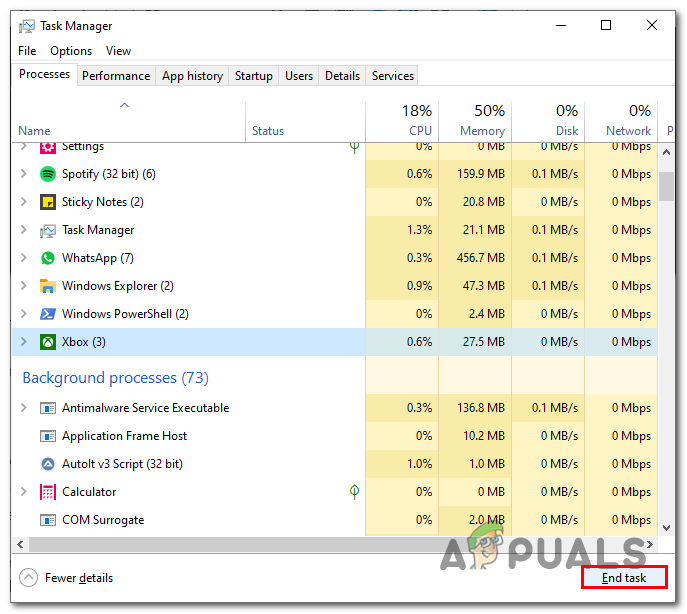
Task: Switch to the Users tab
Action: (x=299, y=76)
